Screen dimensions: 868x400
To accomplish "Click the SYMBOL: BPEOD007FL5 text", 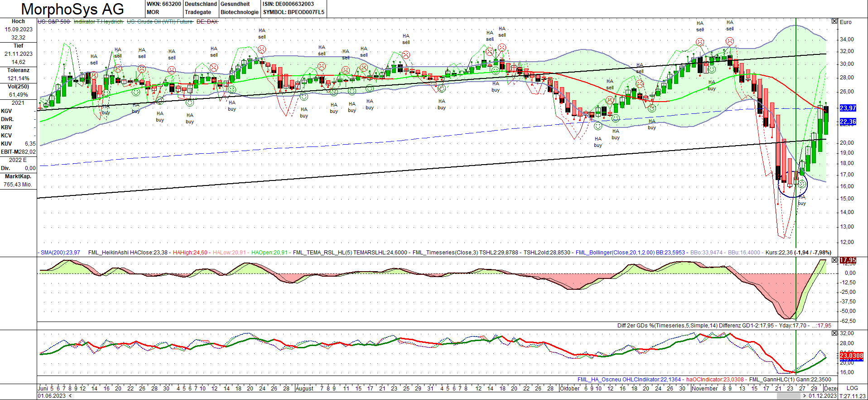I will pos(294,12).
